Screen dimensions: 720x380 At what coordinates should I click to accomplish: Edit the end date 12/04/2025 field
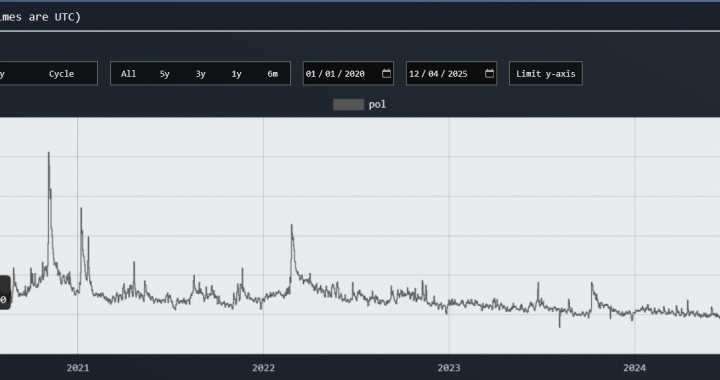451,73
